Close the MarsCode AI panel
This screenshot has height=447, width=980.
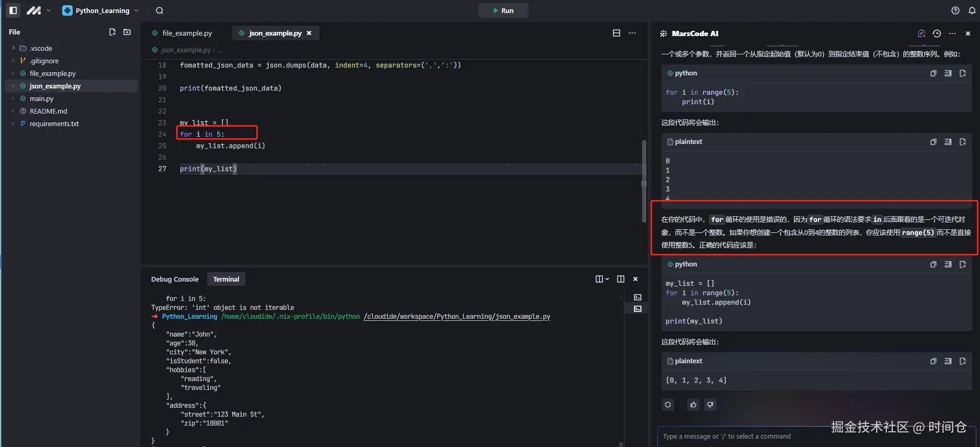point(968,33)
